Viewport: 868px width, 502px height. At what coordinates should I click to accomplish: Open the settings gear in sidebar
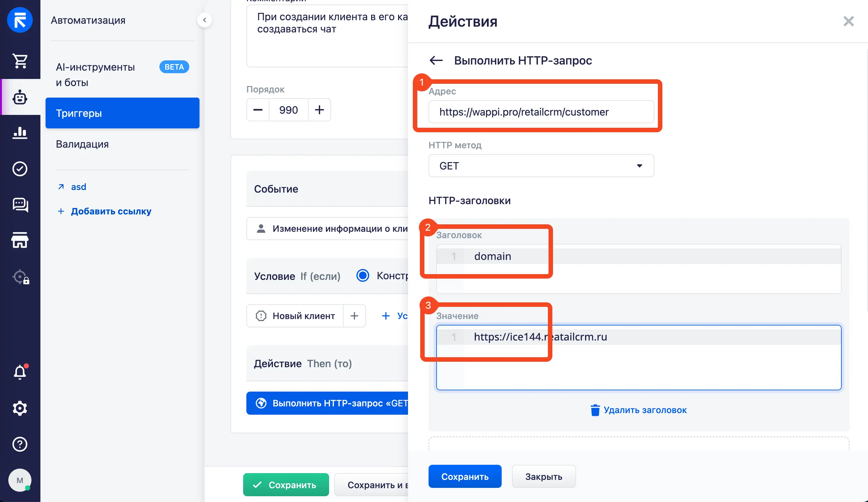20,408
